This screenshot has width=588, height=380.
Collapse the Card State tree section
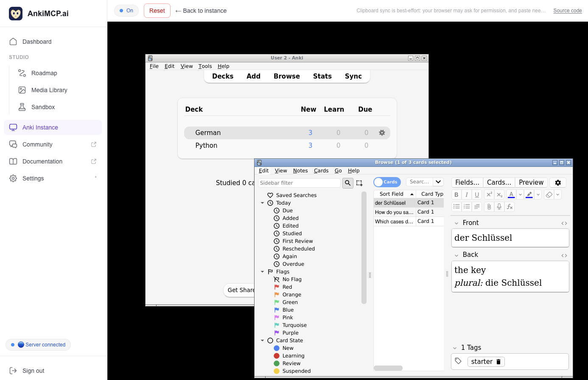pos(263,341)
